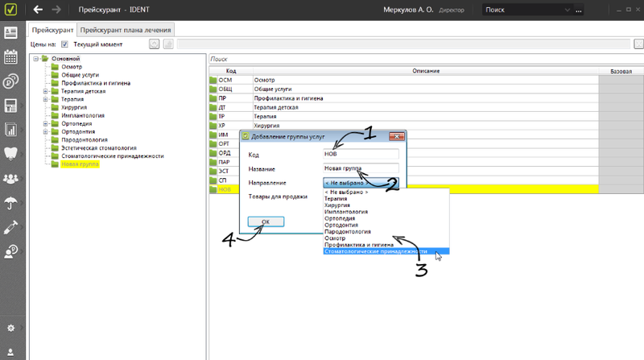Expand the Терапия детская tree node

(x=45, y=91)
